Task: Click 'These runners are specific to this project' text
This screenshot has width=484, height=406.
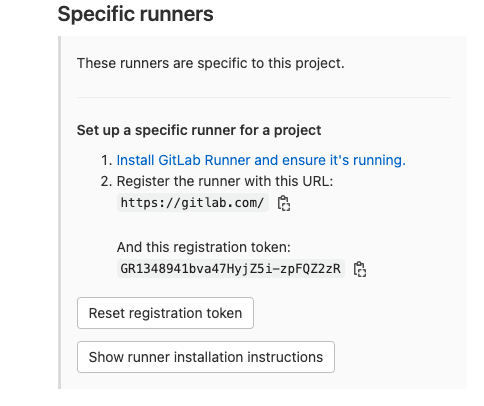Action: (211, 63)
